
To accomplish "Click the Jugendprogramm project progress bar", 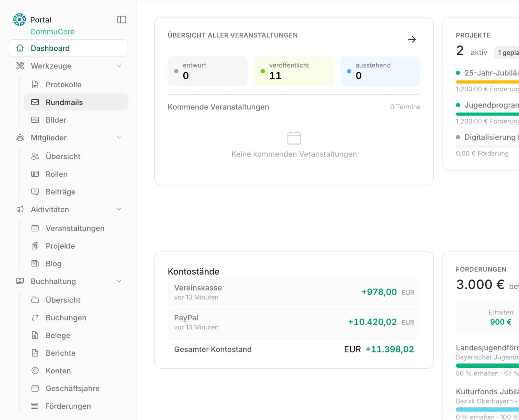I will [x=487, y=114].
